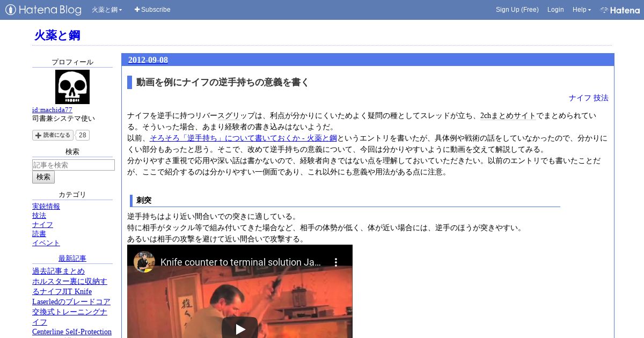Click the 刺突 section heading

pyautogui.click(x=144, y=201)
